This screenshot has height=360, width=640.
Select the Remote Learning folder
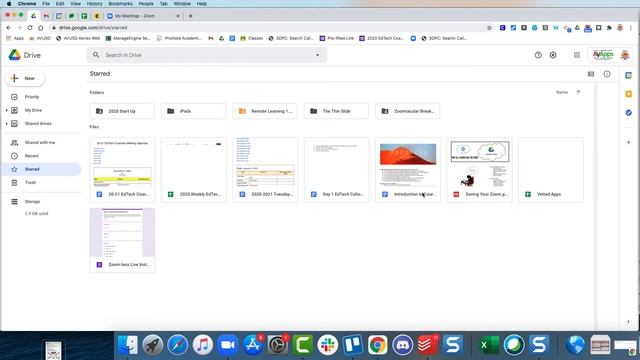(265, 111)
